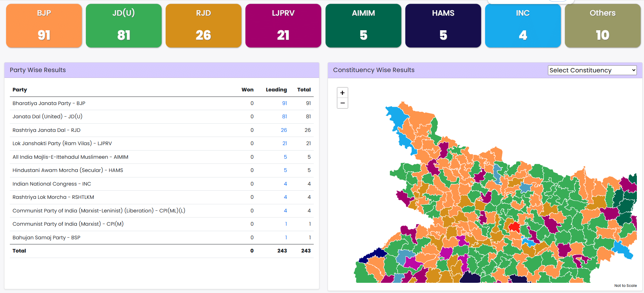The height and width of the screenshot is (293, 644).
Task: Click the INC blue result card
Action: click(x=523, y=26)
